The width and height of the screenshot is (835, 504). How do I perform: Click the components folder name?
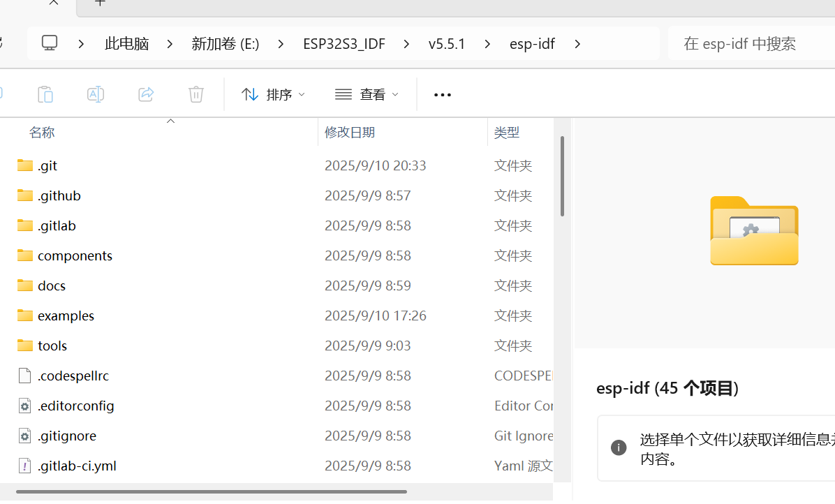(x=75, y=256)
